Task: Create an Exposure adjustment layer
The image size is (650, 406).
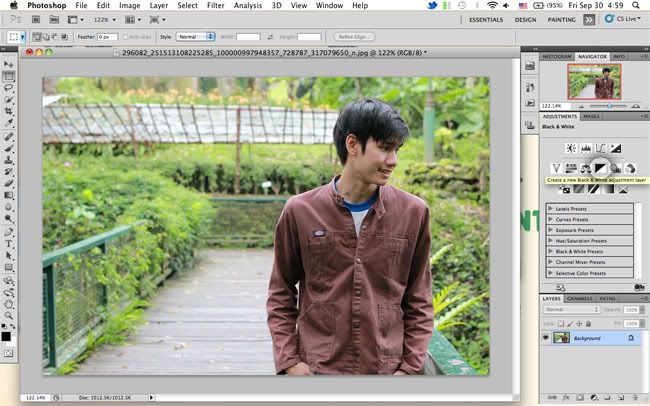Action: [615, 148]
